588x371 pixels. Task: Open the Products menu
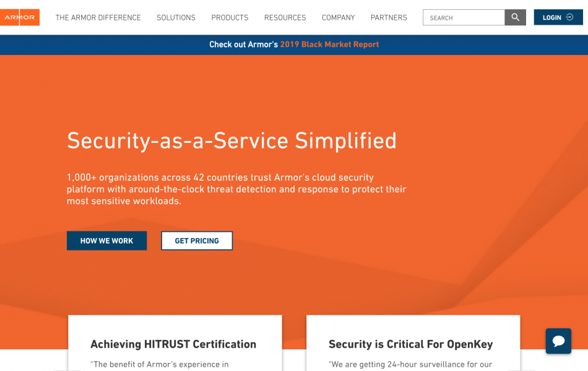[x=230, y=17]
